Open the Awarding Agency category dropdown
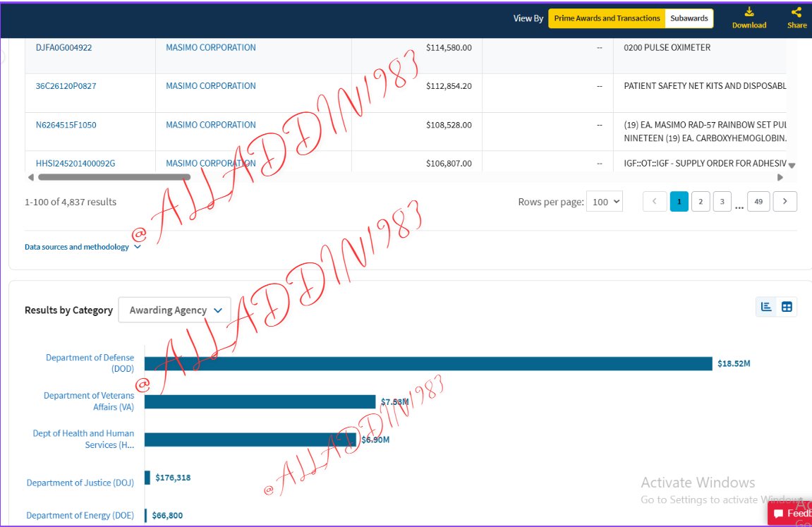812x527 pixels. (174, 310)
